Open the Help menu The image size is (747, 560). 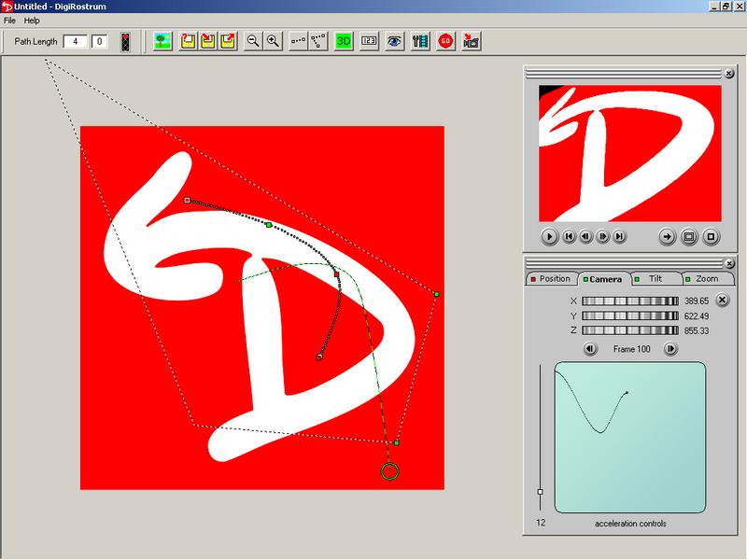click(32, 21)
